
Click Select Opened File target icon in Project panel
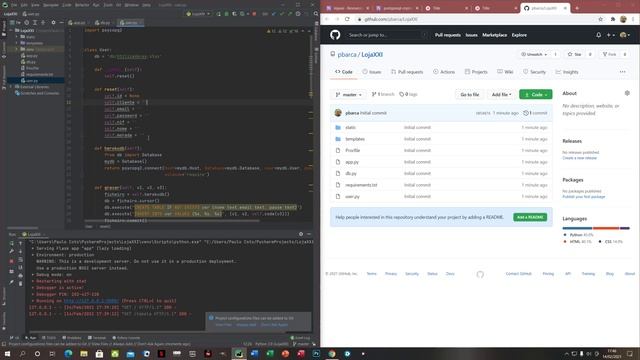tap(27, 22)
